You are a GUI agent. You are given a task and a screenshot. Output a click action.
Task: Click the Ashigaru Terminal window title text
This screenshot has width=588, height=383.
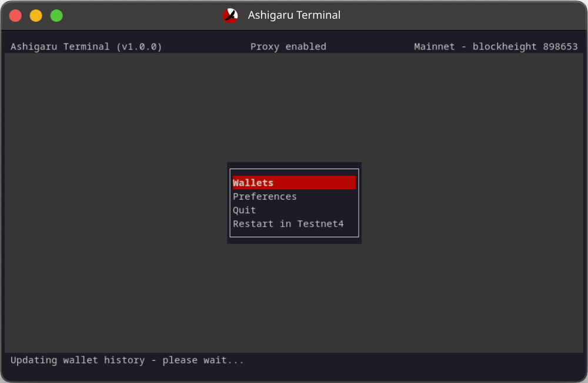(294, 15)
